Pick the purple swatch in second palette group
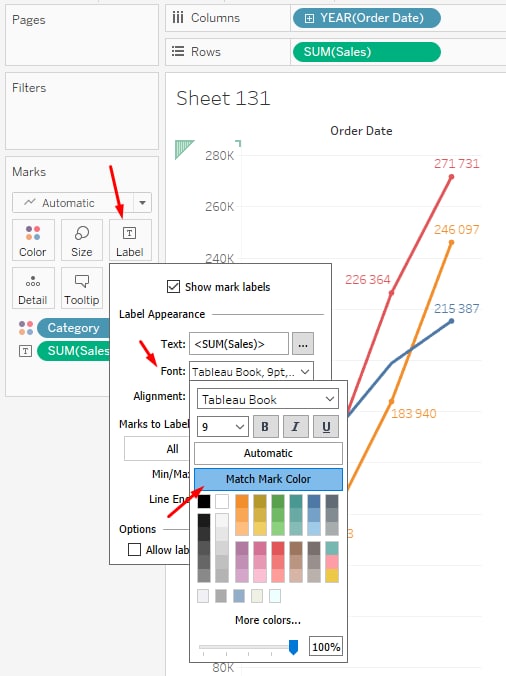This screenshot has width=506, height=676. (242, 549)
